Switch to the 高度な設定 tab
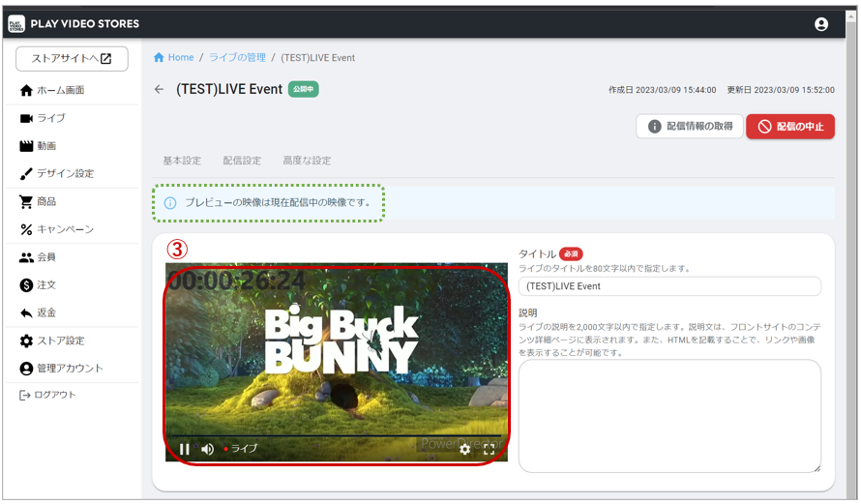Image resolution: width=861 pixels, height=504 pixels. pos(307,161)
